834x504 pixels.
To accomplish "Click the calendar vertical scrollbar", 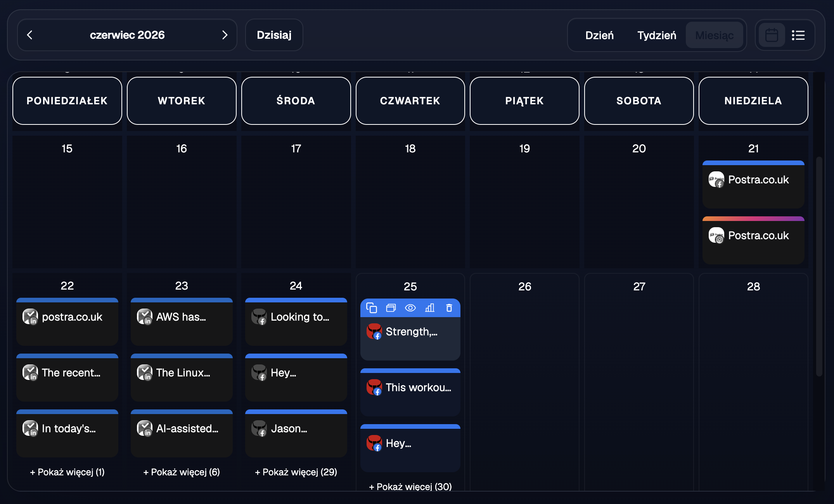I will [x=819, y=266].
